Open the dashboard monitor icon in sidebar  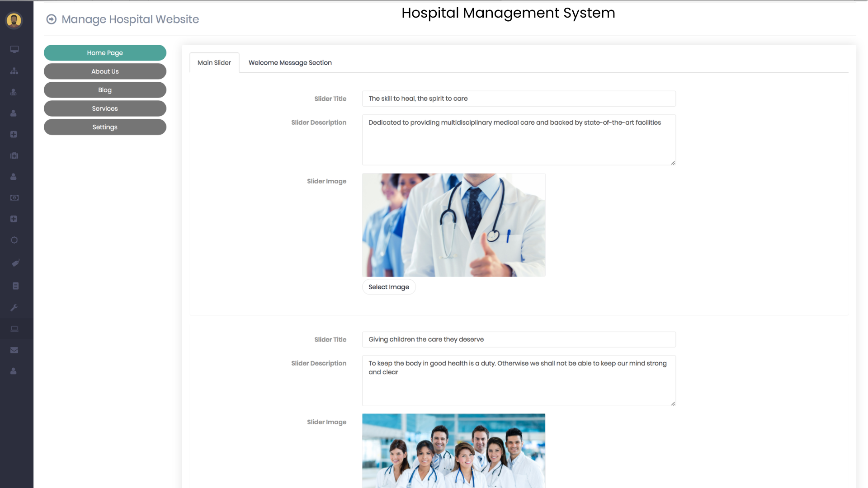click(x=14, y=49)
